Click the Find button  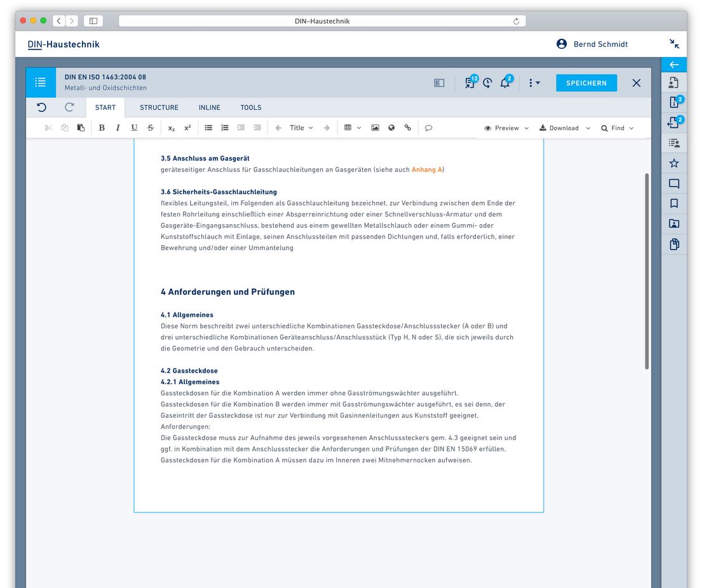coord(613,128)
